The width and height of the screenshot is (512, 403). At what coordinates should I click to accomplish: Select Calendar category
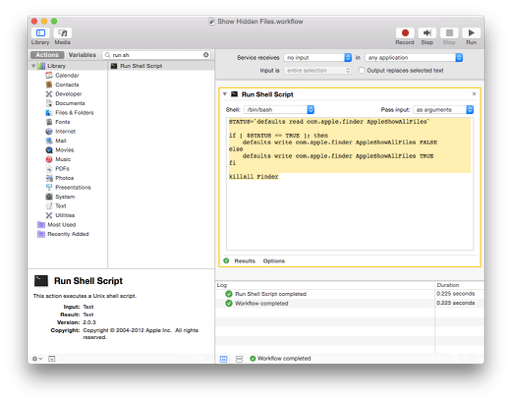coord(67,75)
